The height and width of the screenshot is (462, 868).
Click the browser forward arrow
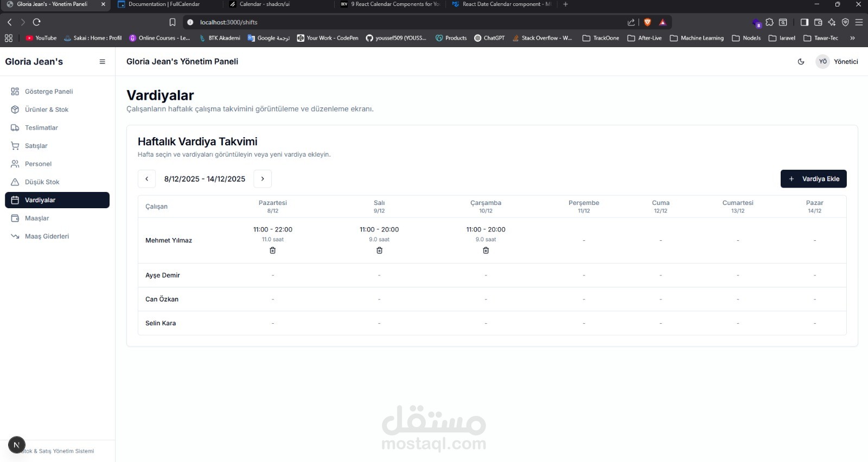(x=23, y=22)
